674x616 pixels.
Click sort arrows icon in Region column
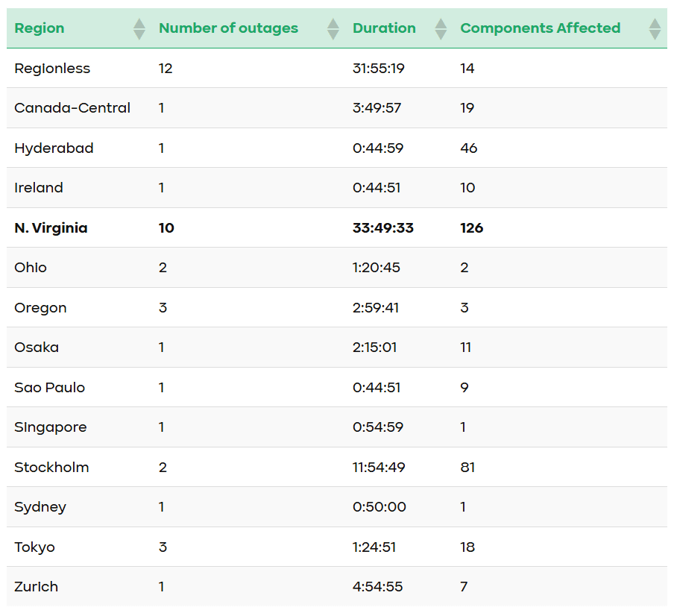(x=139, y=29)
